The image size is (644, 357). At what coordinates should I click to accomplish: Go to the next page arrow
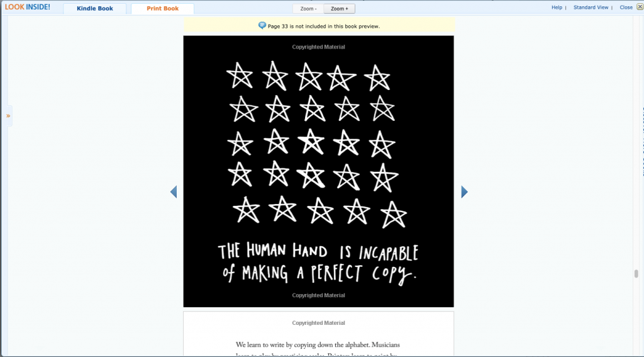[x=465, y=192]
